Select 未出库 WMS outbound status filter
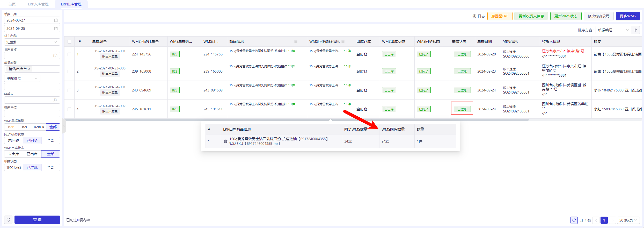 (13, 154)
